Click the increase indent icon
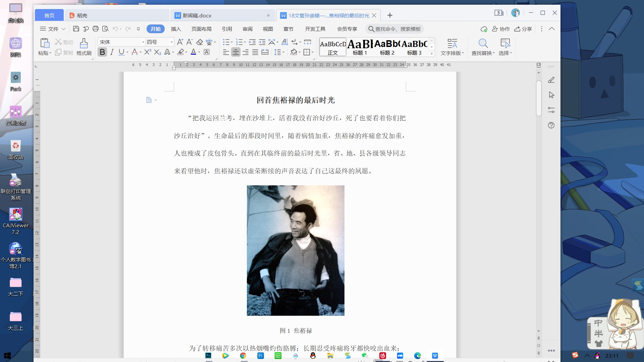The height and width of the screenshot is (362, 644). pos(262,42)
